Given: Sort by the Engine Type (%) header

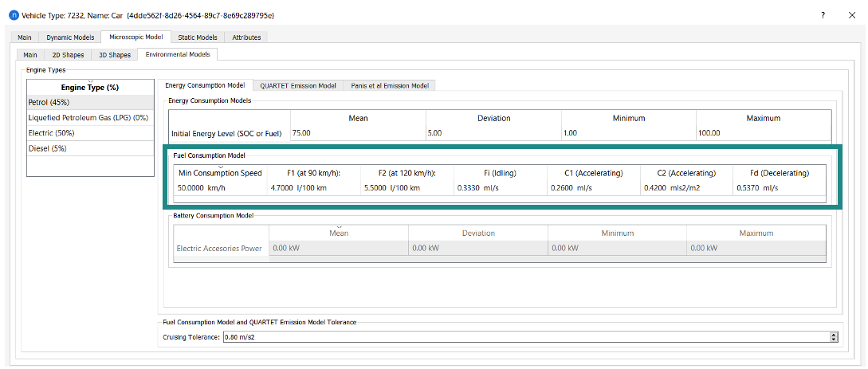Looking at the screenshot, I should [x=90, y=88].
